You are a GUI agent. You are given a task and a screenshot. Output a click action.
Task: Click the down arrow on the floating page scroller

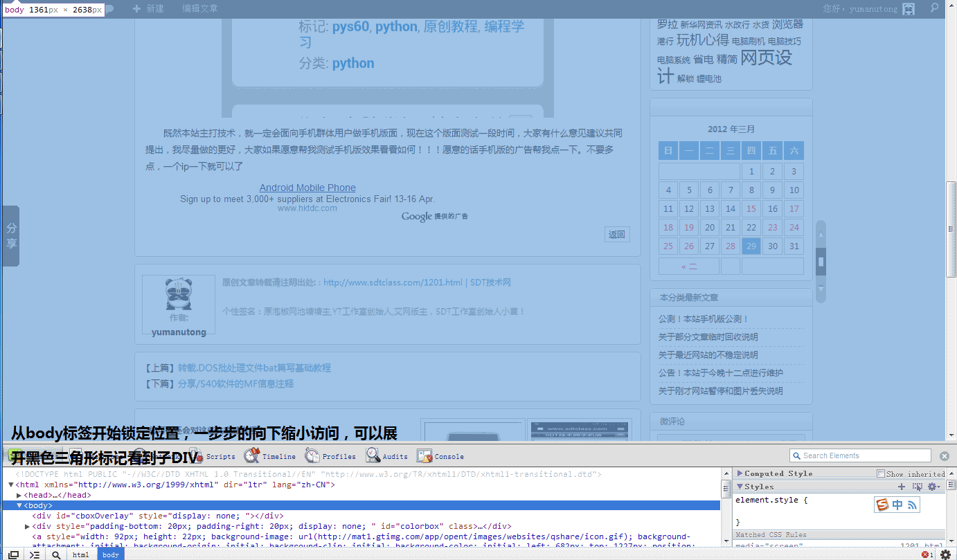click(x=821, y=287)
